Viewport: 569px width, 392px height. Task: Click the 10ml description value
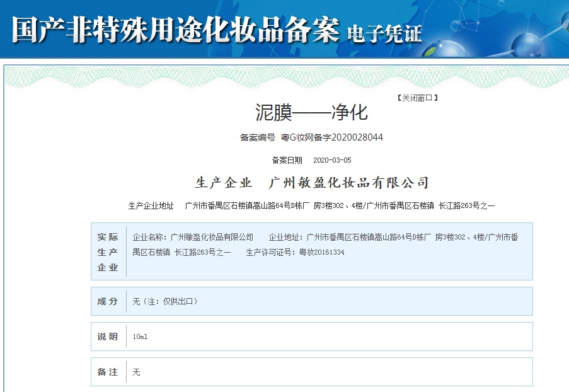(140, 337)
